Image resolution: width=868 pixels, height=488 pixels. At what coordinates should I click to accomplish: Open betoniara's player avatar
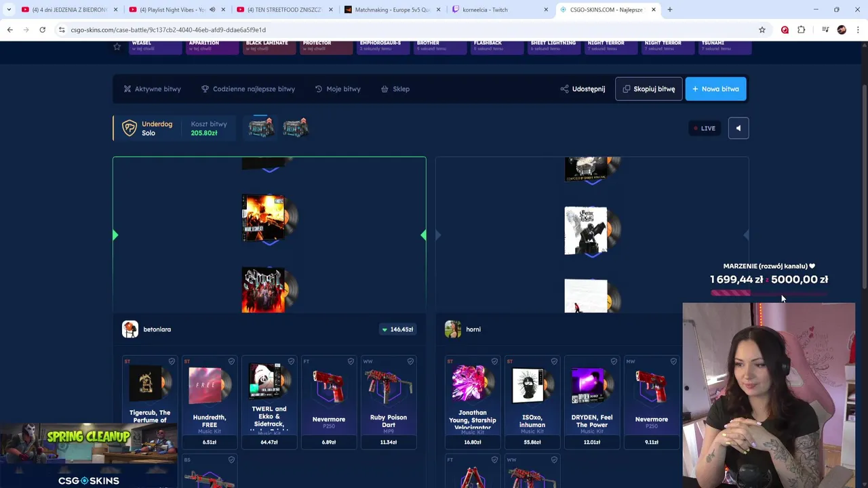pos(130,329)
